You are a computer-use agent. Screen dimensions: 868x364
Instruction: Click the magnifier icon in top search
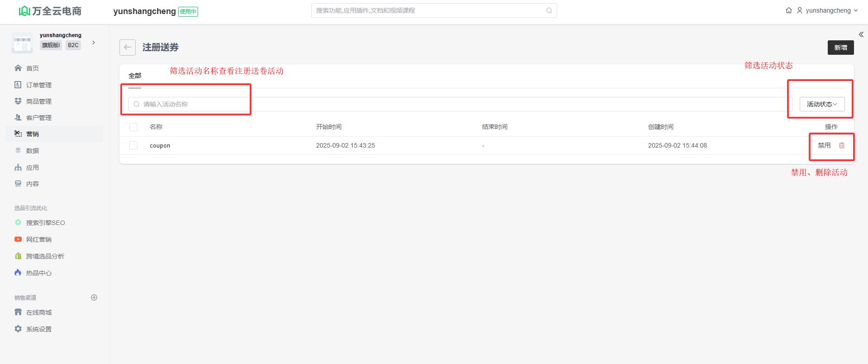[x=549, y=10]
